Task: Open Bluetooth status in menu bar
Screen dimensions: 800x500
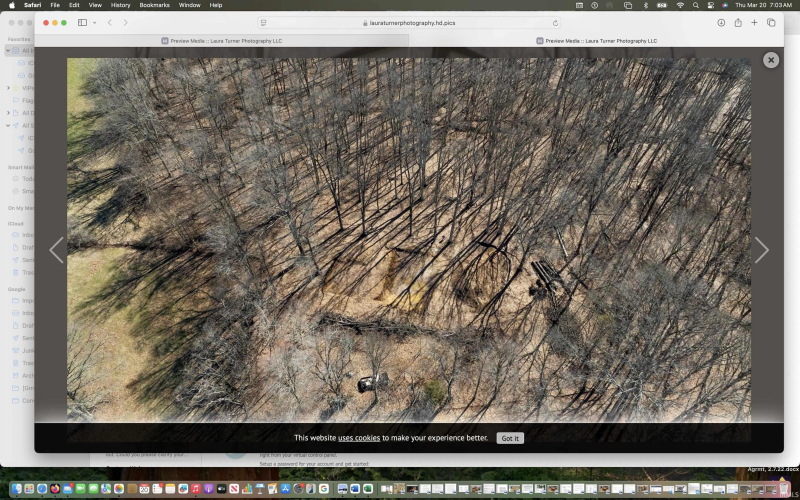Action: click(645, 5)
